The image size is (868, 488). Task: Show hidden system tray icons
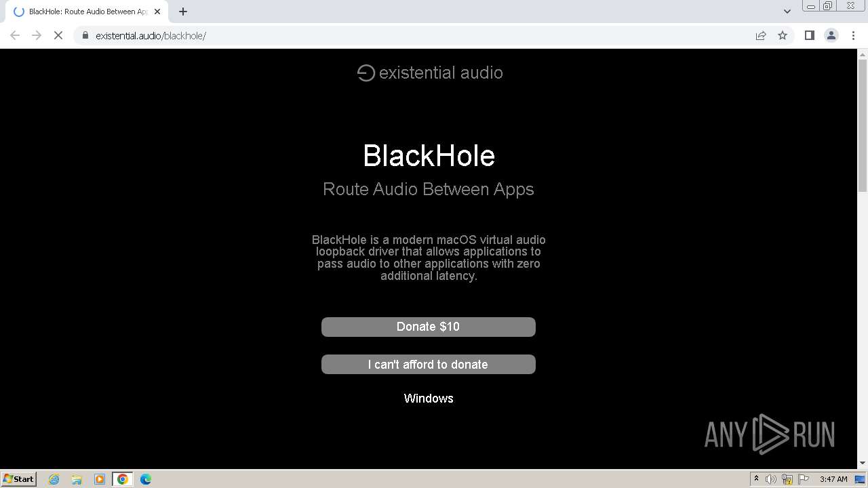click(x=756, y=479)
